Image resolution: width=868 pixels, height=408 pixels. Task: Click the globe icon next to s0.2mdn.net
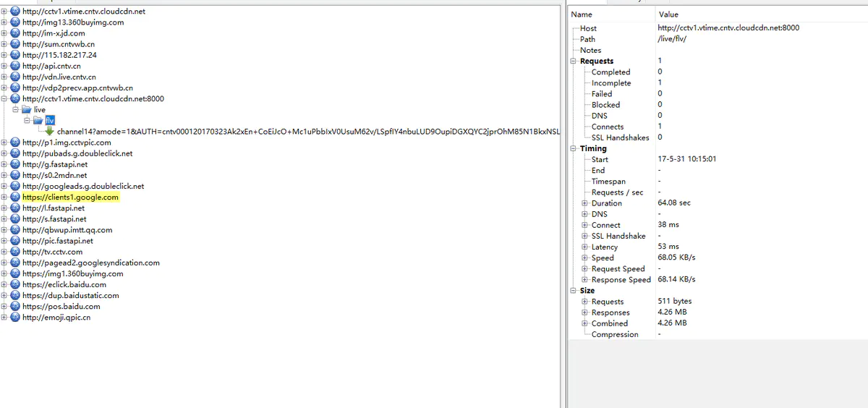point(15,175)
